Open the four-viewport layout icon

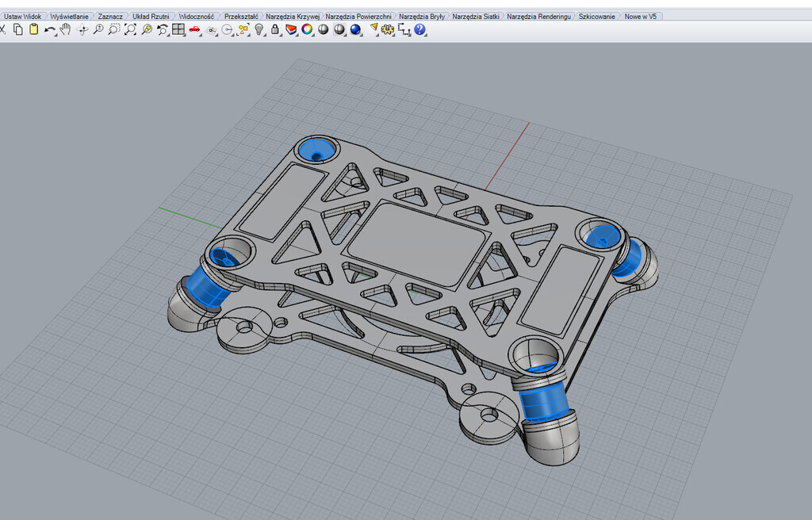[178, 29]
